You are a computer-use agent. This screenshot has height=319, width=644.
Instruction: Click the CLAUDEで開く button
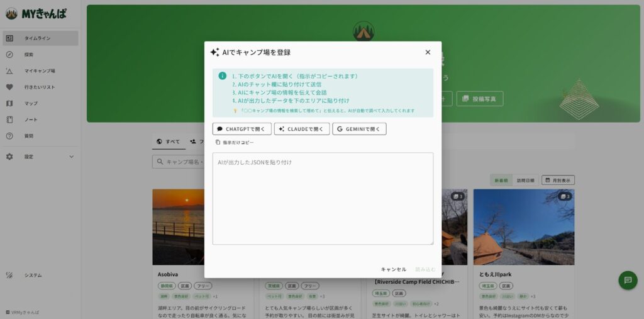(x=302, y=129)
